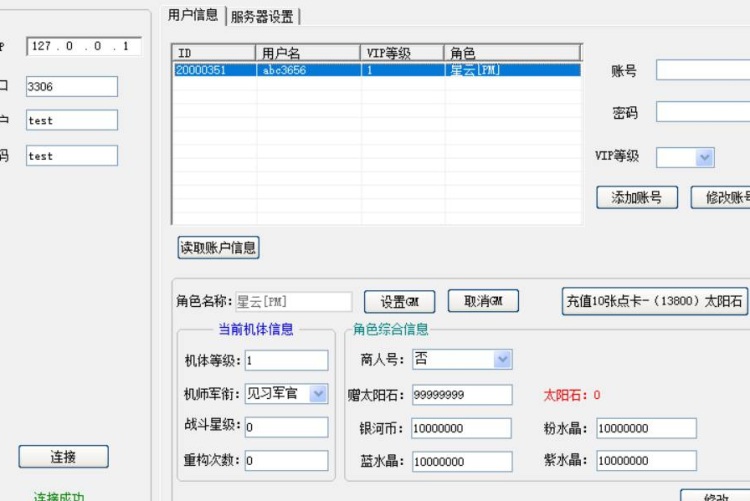The image size is (750, 501).
Task: Click the 读取账户信息 button
Action: (218, 247)
